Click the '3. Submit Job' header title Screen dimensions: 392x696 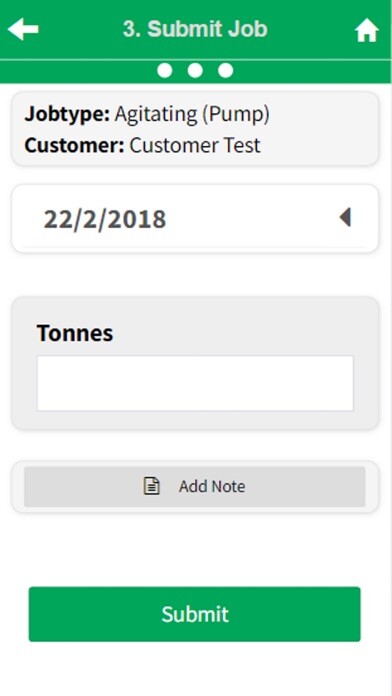click(195, 29)
